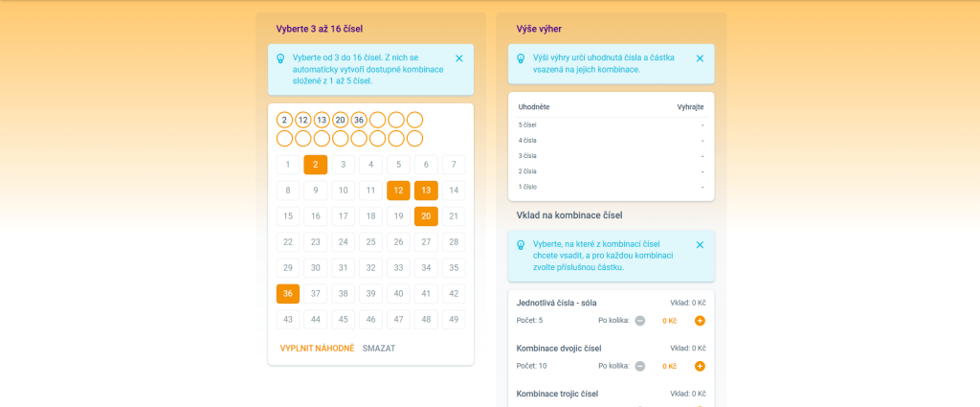Close the prize amount info banner
This screenshot has width=980, height=407.
(x=700, y=58)
